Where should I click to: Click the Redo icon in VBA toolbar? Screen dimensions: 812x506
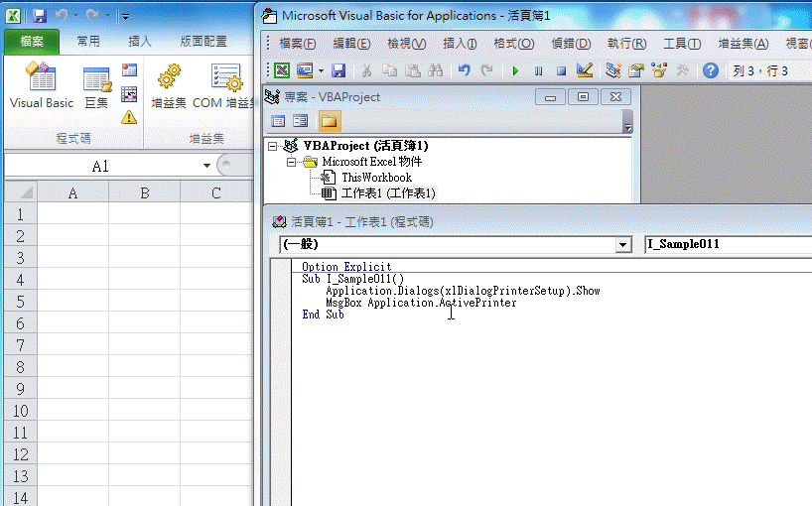click(486, 70)
